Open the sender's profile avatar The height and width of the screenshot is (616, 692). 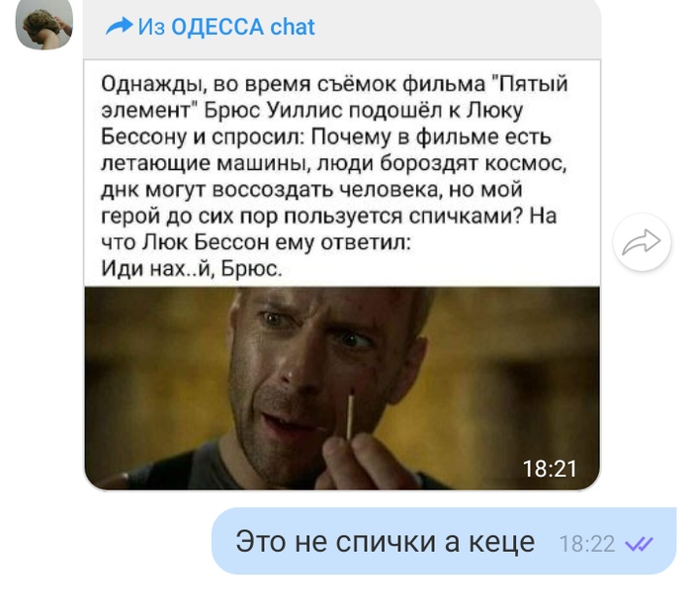point(44,25)
